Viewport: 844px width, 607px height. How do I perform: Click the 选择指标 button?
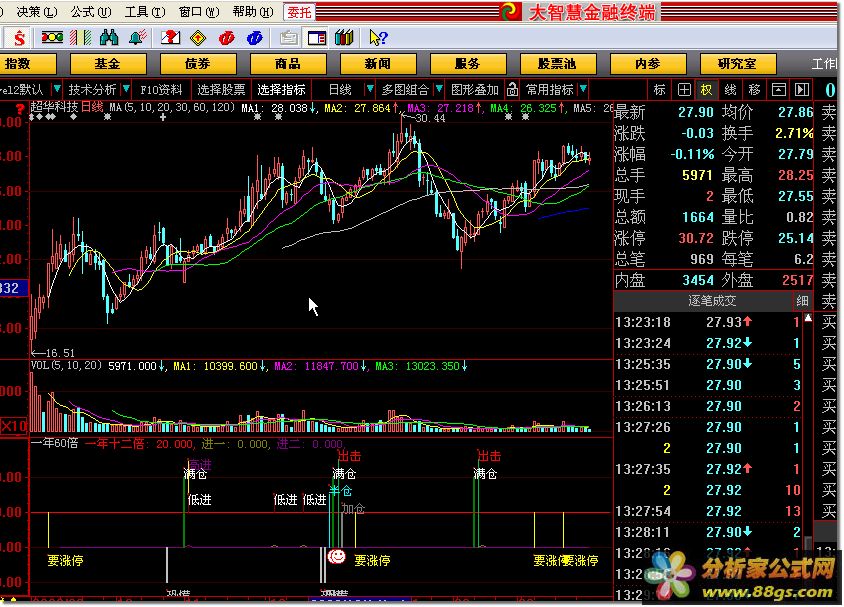(281, 89)
